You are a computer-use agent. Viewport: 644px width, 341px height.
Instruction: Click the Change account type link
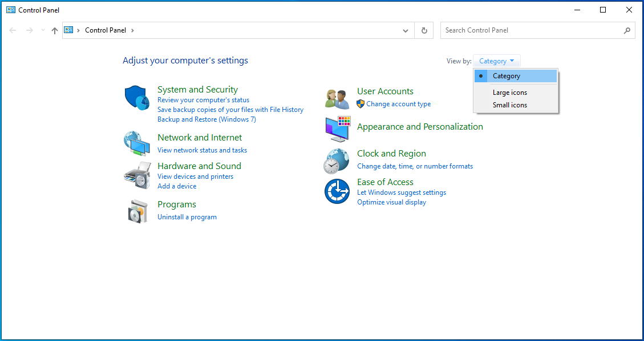[398, 104]
